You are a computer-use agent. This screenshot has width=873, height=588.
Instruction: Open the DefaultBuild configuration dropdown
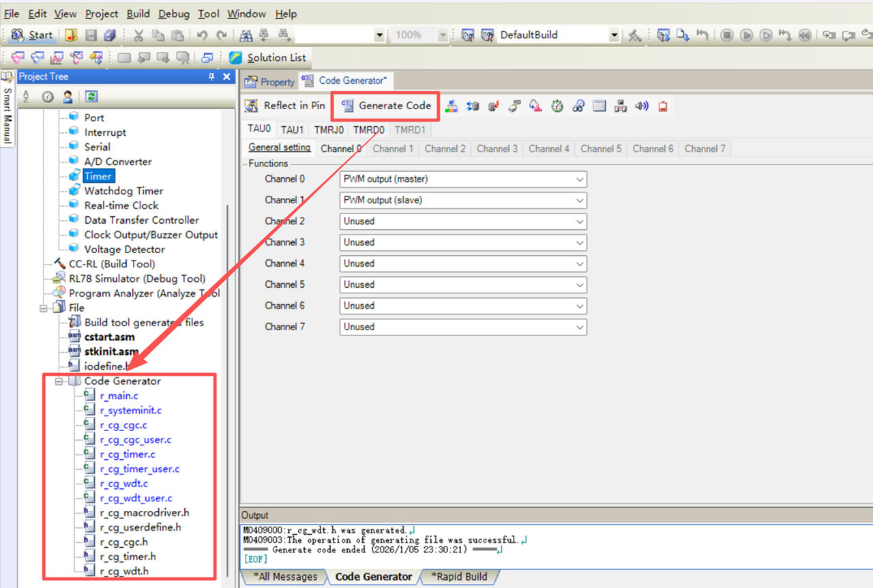[x=614, y=35]
